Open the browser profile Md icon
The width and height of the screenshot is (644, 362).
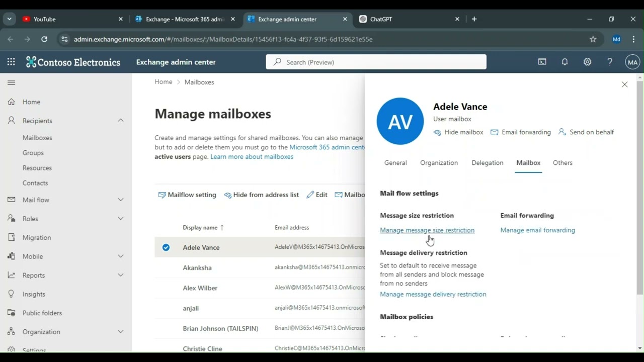click(616, 39)
